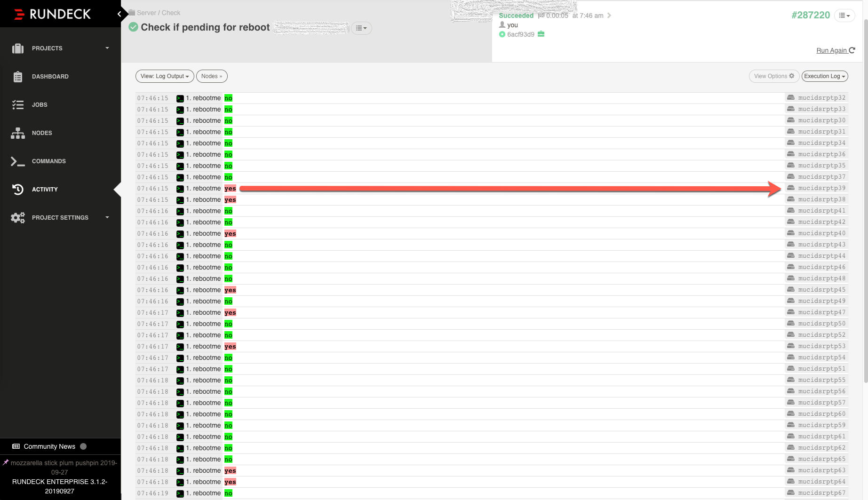Image resolution: width=868 pixels, height=500 pixels.
Task: Toggle the Community News notification dot
Action: point(83,446)
